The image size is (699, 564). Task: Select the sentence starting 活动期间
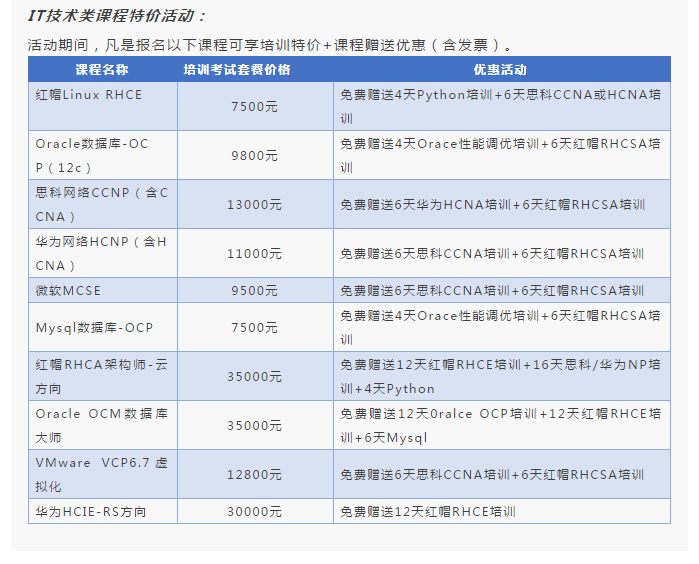270,45
